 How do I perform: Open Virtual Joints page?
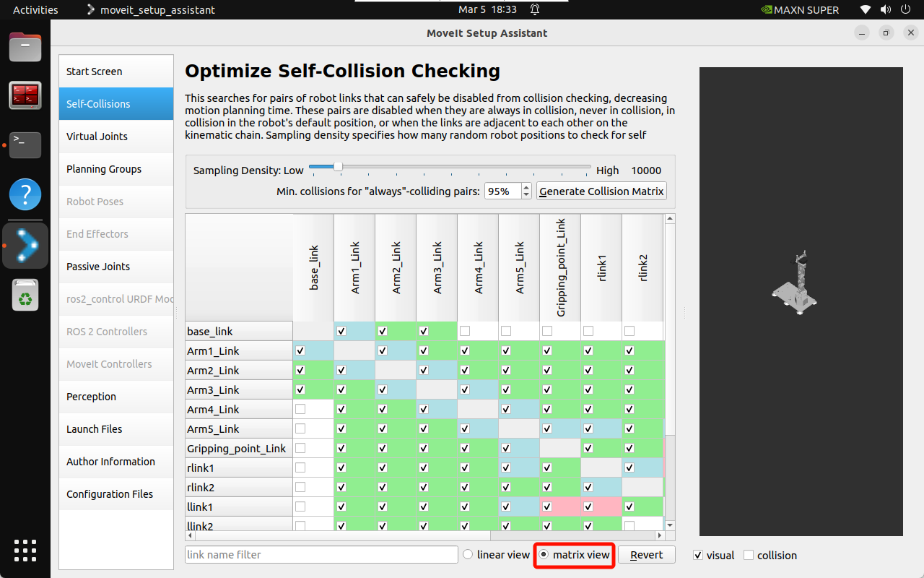tap(116, 137)
